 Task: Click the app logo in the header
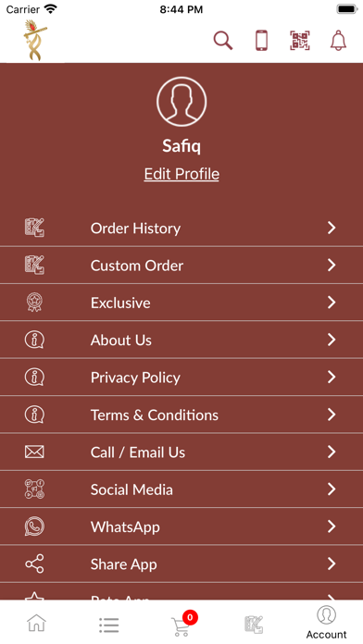pyautogui.click(x=35, y=41)
